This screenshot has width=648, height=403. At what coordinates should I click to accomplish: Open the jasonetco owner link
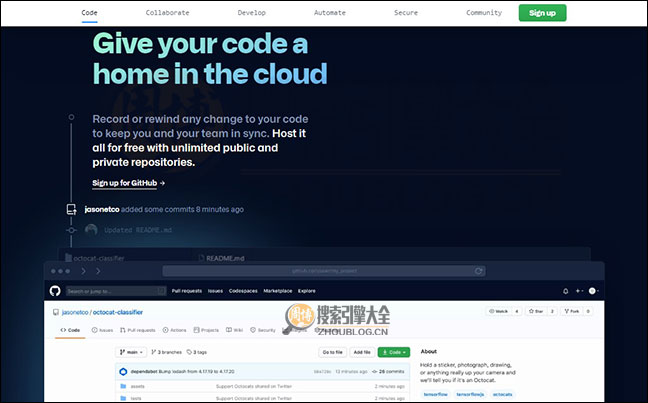click(x=75, y=312)
